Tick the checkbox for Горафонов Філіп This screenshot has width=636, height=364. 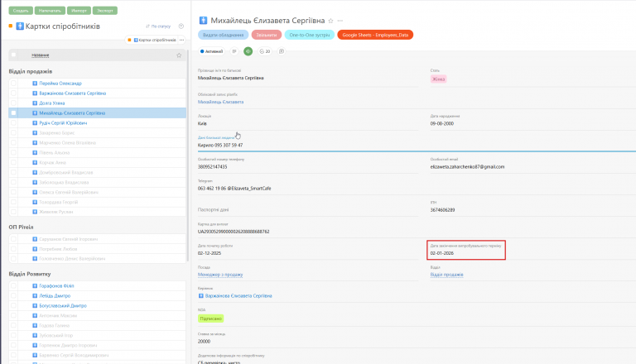click(x=13, y=285)
